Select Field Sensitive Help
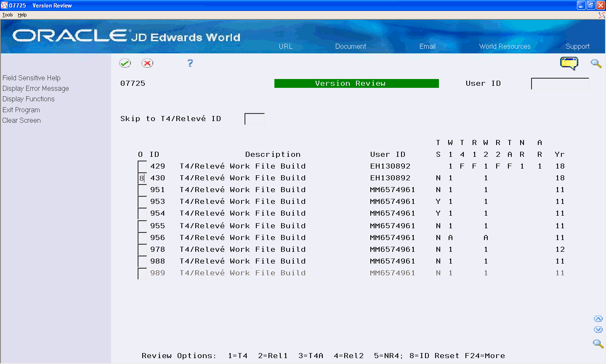 (x=32, y=78)
